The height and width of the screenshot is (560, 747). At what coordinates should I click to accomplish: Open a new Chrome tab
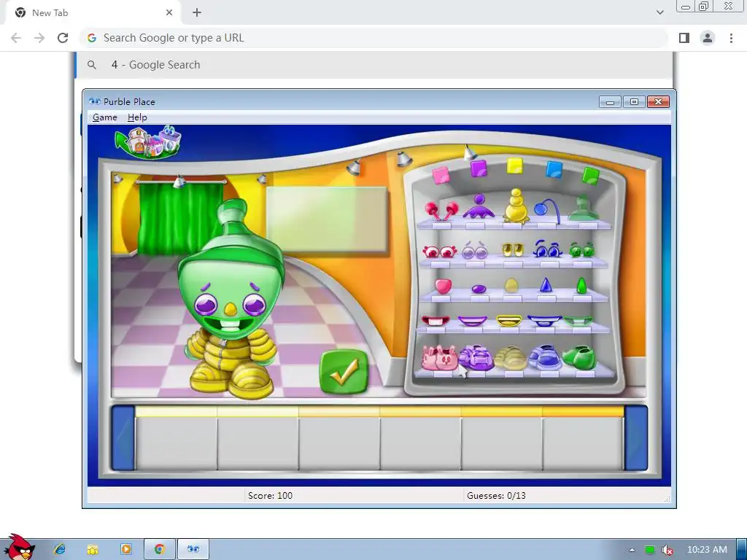(197, 13)
